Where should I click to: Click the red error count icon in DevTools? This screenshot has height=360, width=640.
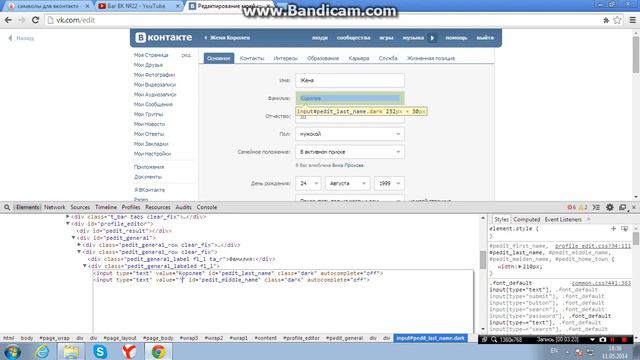tap(571, 207)
